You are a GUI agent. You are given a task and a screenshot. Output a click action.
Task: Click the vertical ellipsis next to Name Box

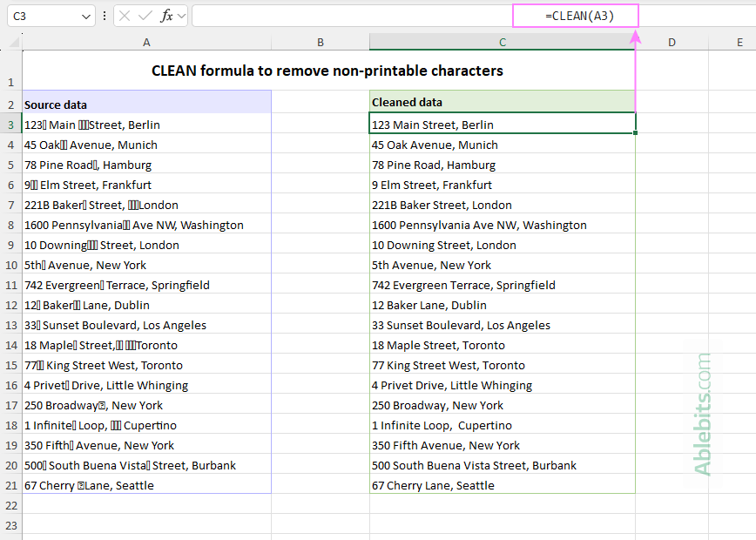click(105, 16)
